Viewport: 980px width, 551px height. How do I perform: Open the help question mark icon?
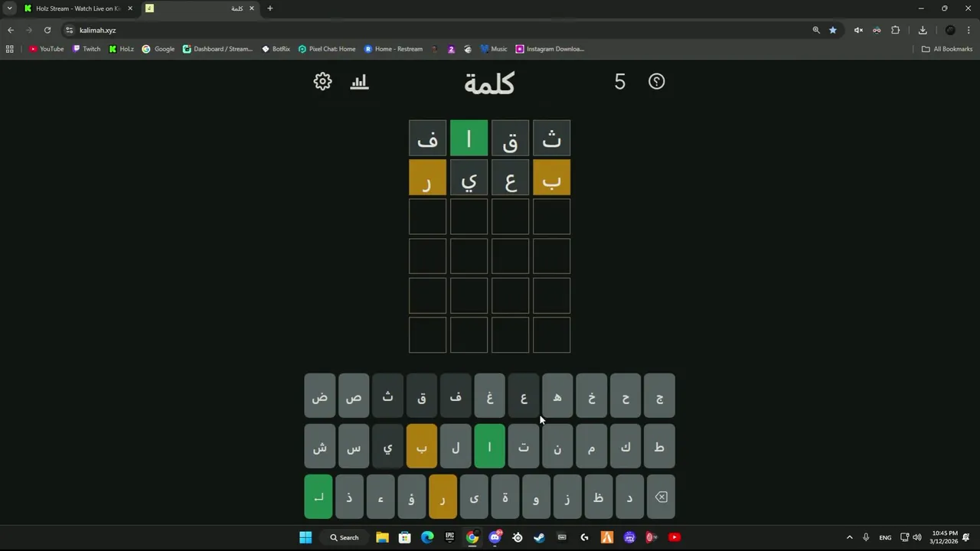click(x=656, y=81)
